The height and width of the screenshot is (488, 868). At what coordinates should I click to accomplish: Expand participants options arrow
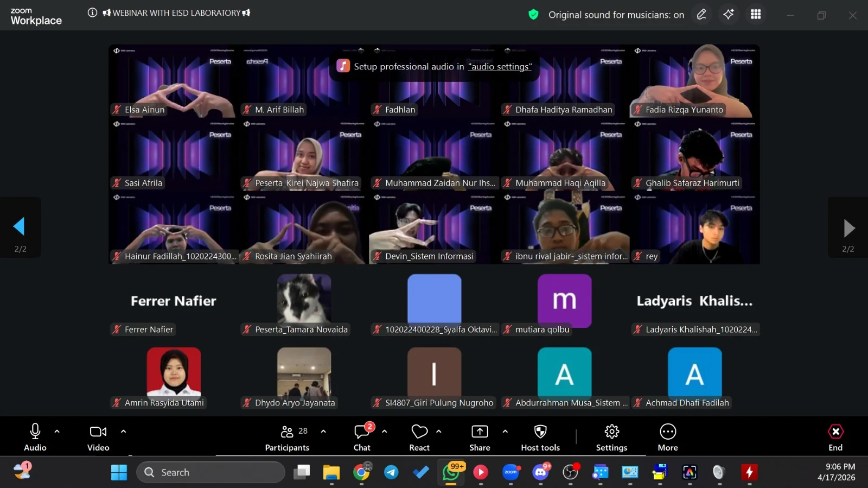323,432
